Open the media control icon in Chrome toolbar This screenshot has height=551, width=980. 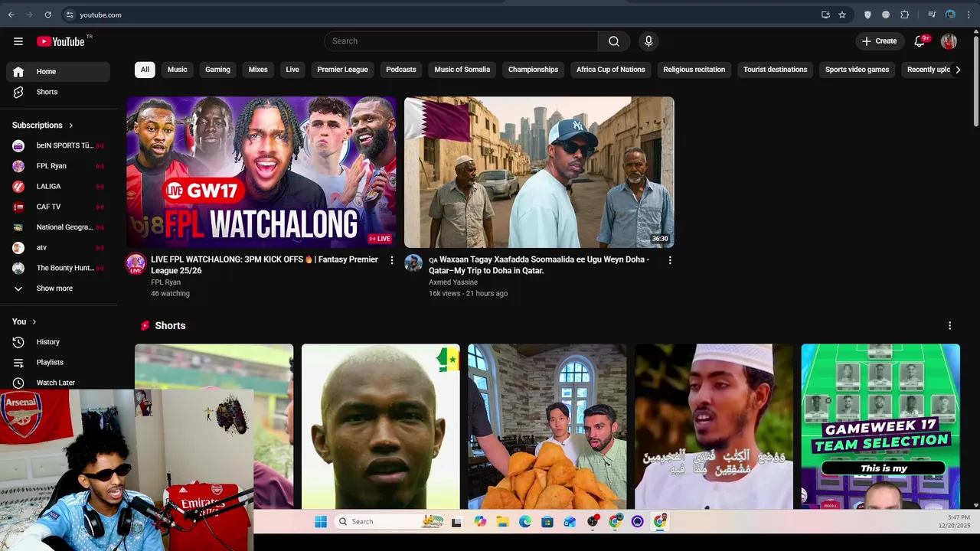click(932, 15)
